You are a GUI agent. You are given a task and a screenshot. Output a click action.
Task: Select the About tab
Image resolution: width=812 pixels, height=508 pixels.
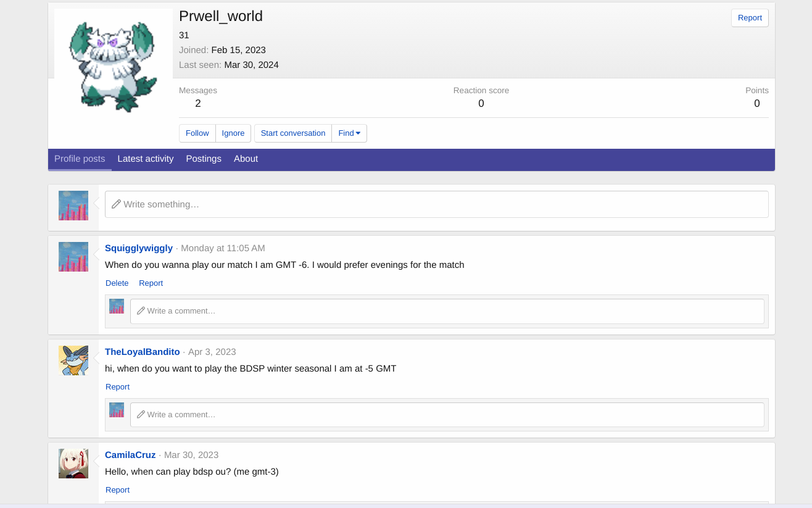246,159
